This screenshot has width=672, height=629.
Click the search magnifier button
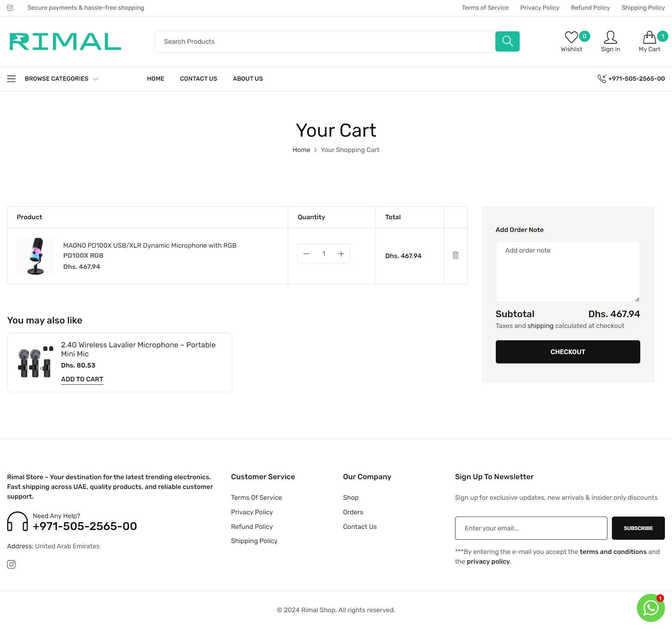507,41
